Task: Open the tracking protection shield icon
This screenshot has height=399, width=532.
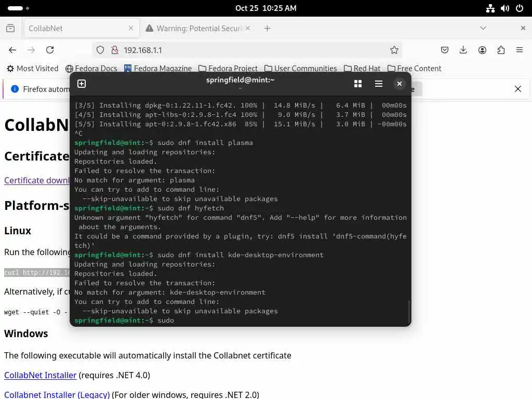Action: 100,50
